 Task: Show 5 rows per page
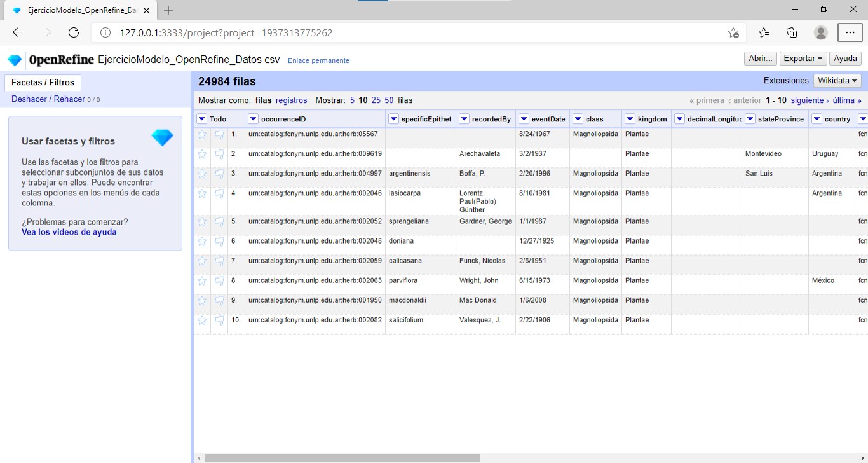point(353,100)
